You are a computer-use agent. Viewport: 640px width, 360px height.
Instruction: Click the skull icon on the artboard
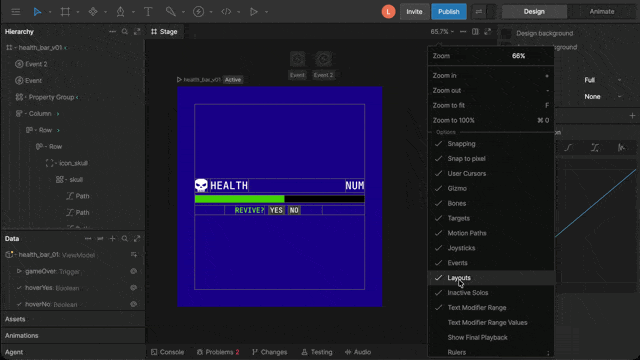coord(201,185)
